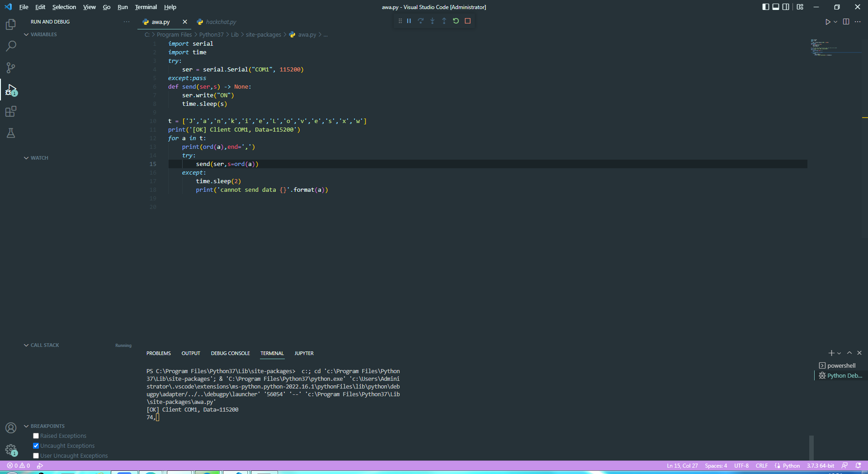
Task: Step out in debug toolbar
Action: (x=444, y=21)
